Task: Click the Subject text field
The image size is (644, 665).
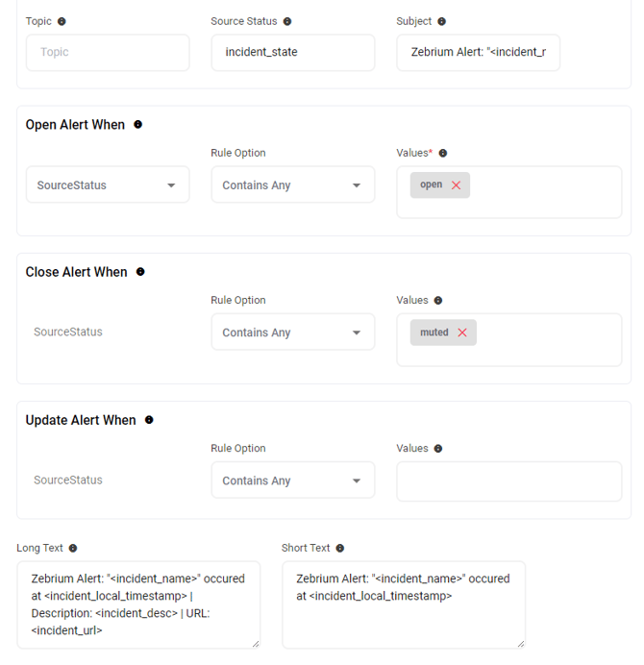Action: point(478,52)
